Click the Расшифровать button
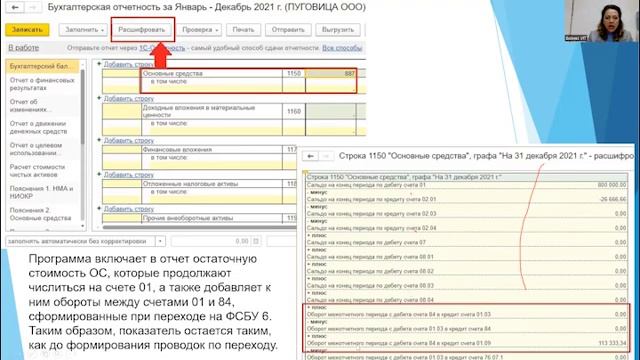The height and width of the screenshot is (360, 640). [142, 30]
